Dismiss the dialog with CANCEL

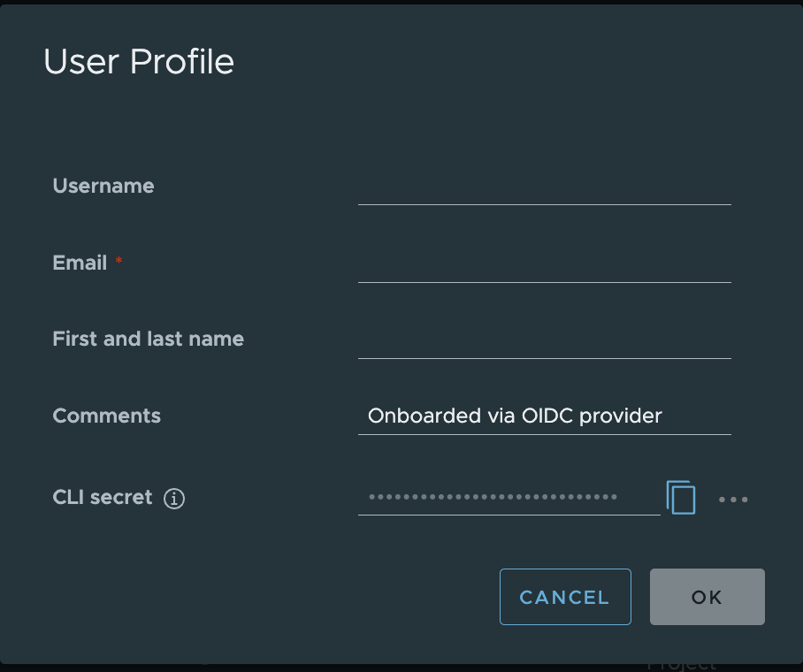565,597
